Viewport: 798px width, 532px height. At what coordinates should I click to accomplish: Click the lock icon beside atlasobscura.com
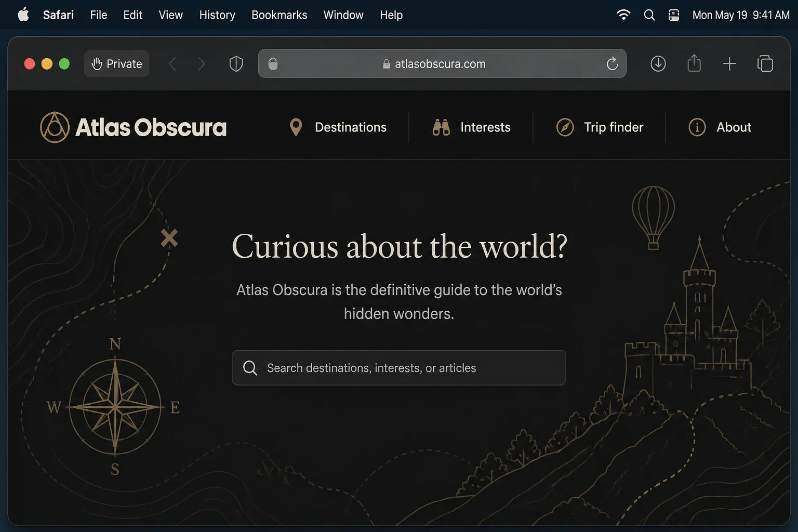pos(387,64)
